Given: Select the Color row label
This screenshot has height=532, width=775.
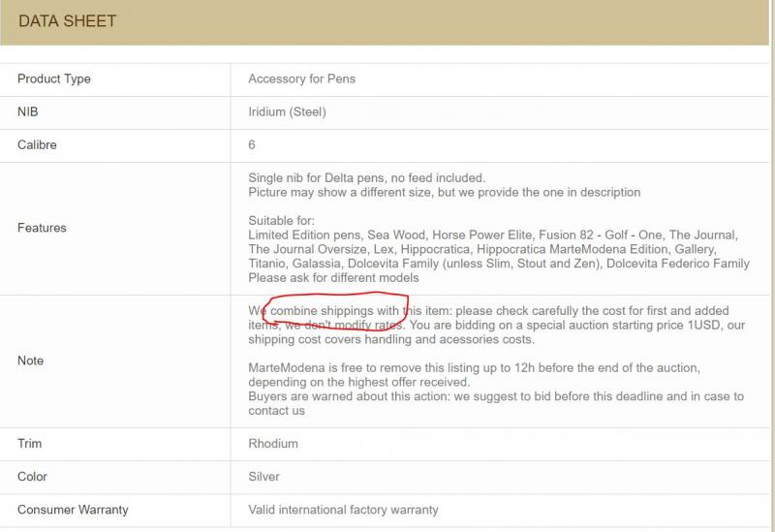Looking at the screenshot, I should (32, 477).
